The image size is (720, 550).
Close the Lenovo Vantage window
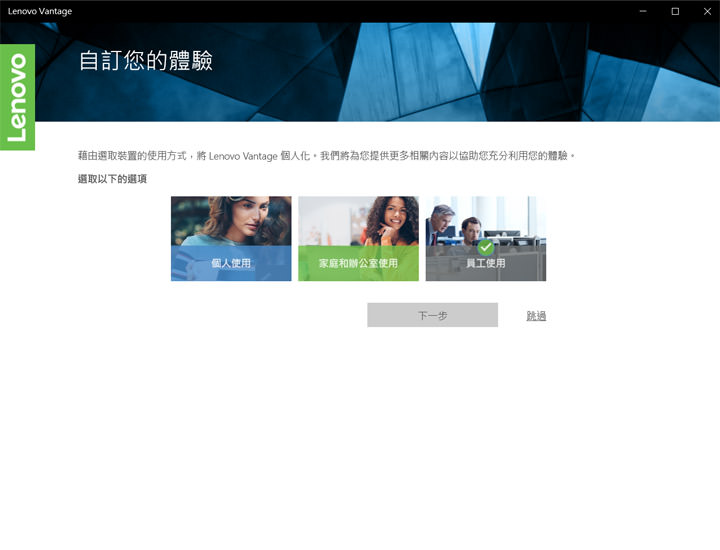click(x=704, y=11)
